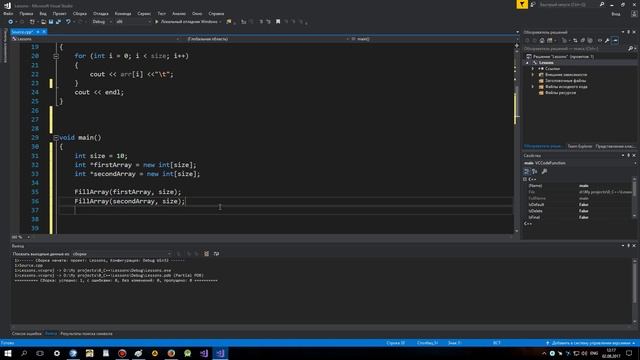Open the Файл menu

click(x=8, y=13)
